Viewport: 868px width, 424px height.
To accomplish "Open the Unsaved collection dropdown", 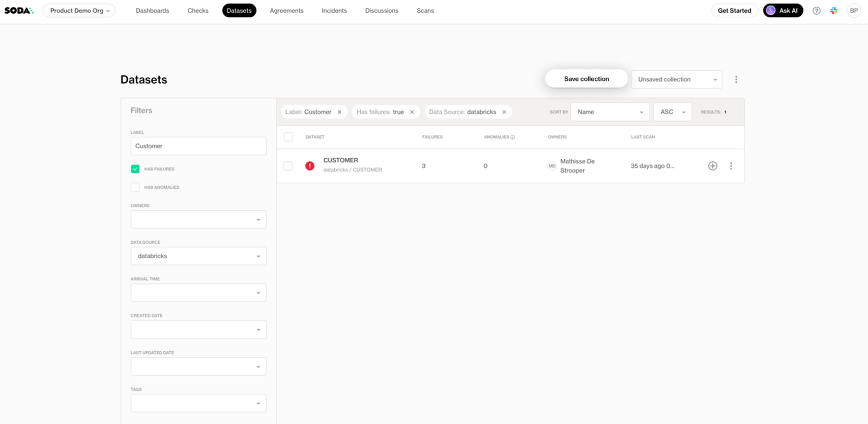I will pyautogui.click(x=676, y=79).
